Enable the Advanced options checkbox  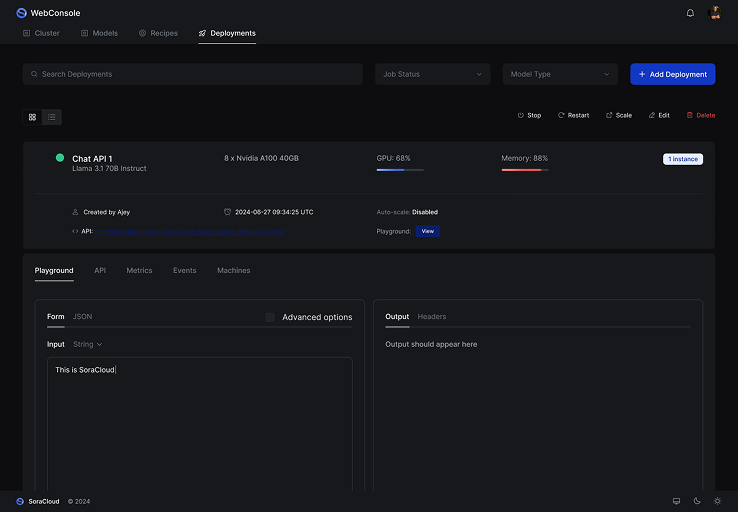[270, 317]
